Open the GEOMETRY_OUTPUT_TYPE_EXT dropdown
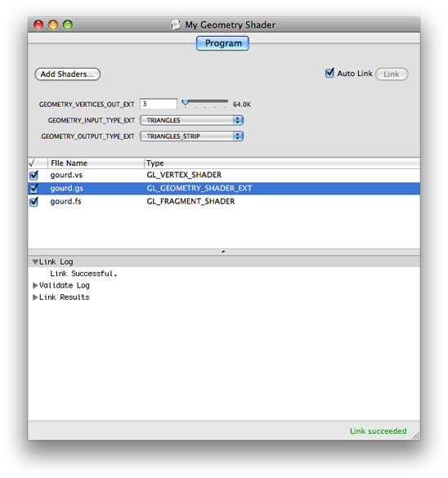 191,136
